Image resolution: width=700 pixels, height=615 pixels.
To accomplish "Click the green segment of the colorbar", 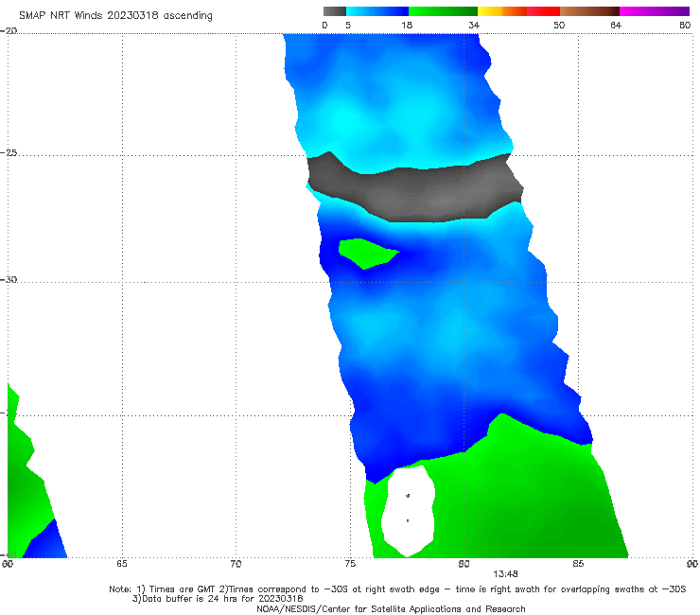I will [443, 11].
